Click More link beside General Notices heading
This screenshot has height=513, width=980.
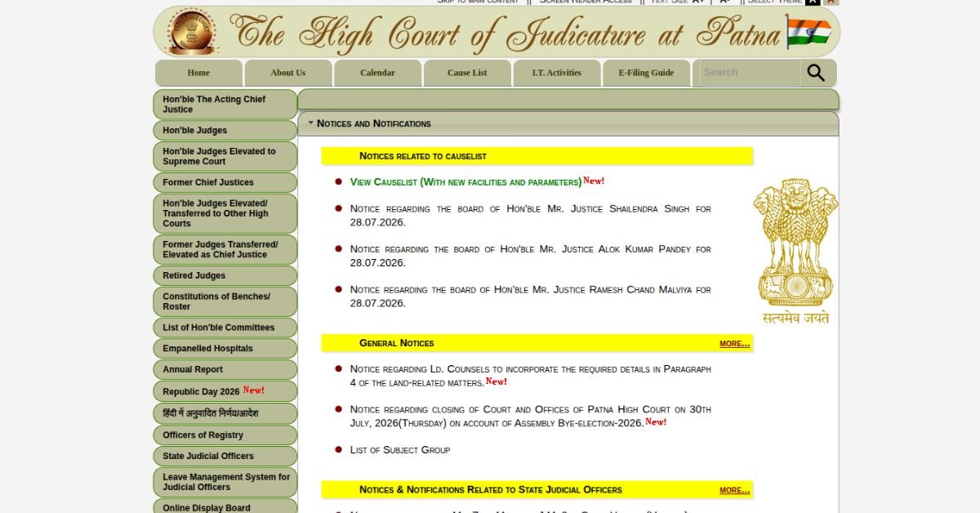tap(734, 344)
